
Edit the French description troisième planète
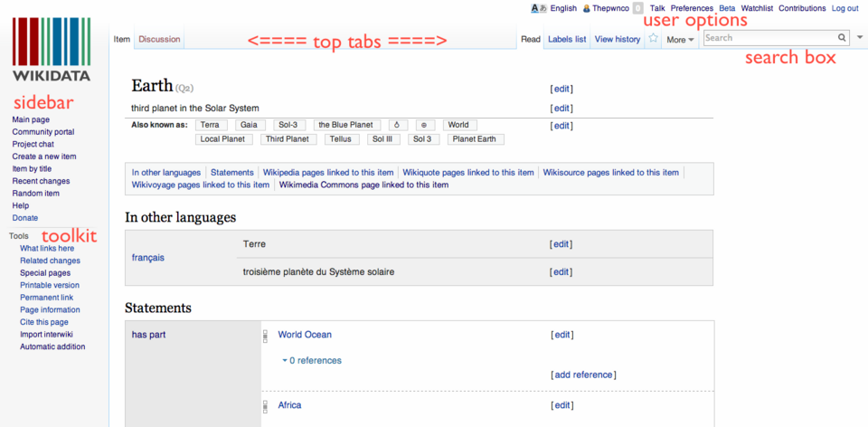click(561, 272)
